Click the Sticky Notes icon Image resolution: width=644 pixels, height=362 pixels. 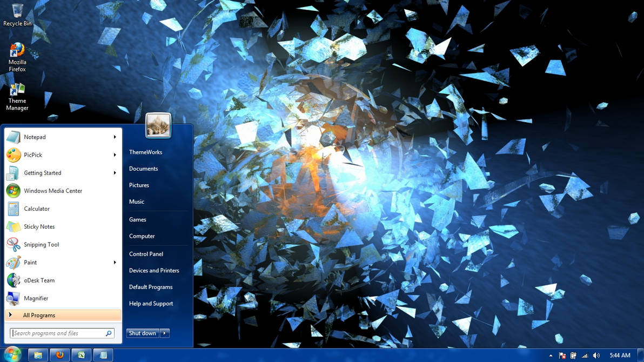coord(13,226)
